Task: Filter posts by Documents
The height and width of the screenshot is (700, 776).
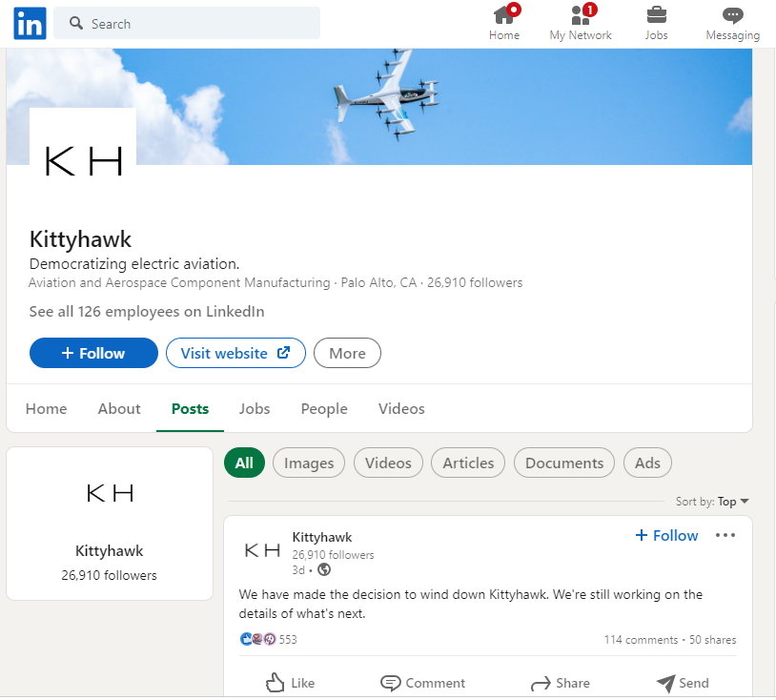Action: (564, 463)
